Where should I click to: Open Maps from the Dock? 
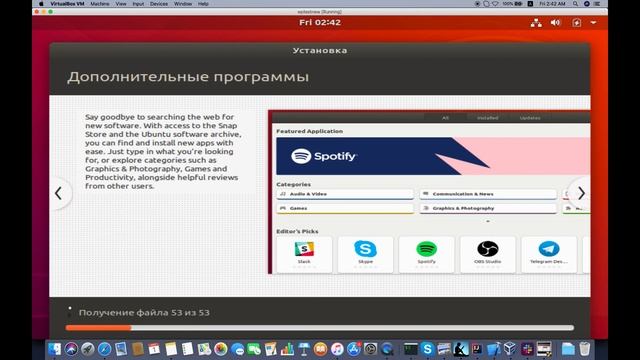204,349
